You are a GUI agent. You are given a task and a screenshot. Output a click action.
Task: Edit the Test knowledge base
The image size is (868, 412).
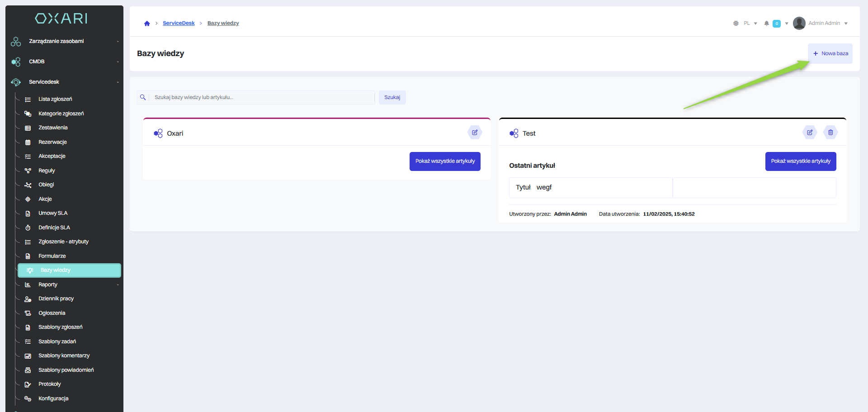[810, 133]
